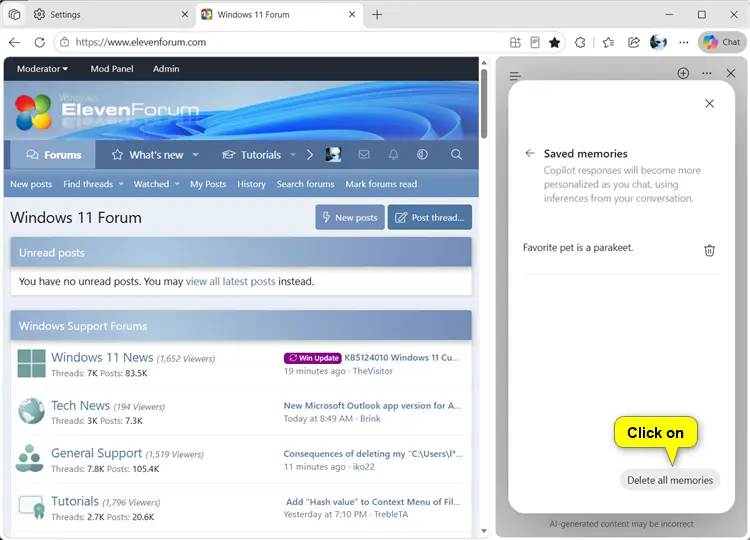Viewport: 750px width, 540px height.
Task: Open the Extensions puzzle icon
Action: tap(580, 43)
